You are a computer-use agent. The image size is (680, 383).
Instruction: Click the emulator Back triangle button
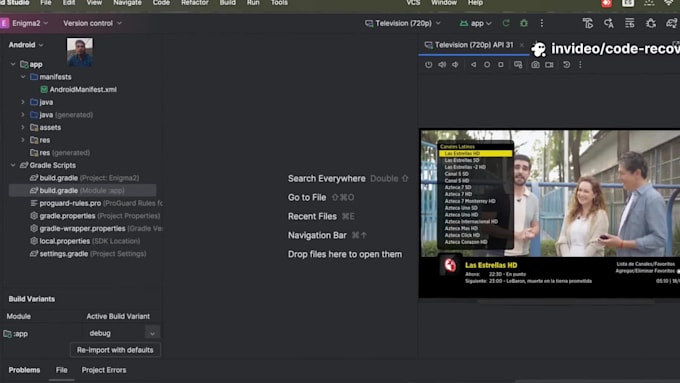[473, 65]
